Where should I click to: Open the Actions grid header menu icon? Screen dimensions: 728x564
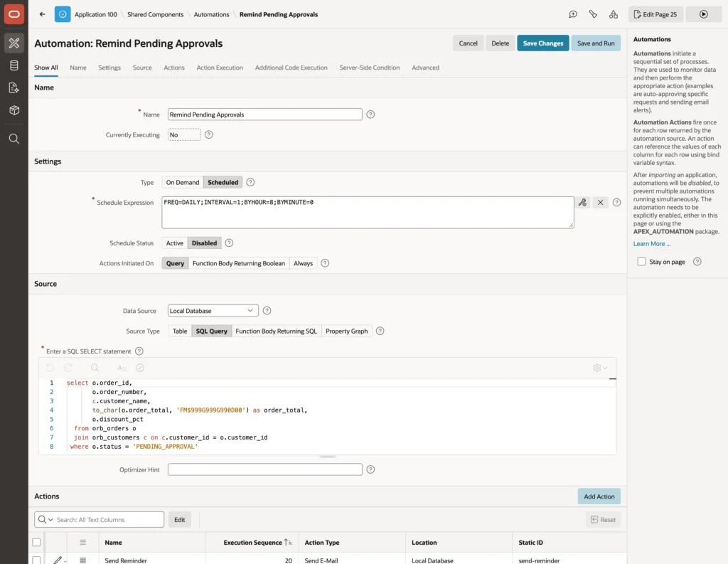(x=82, y=542)
